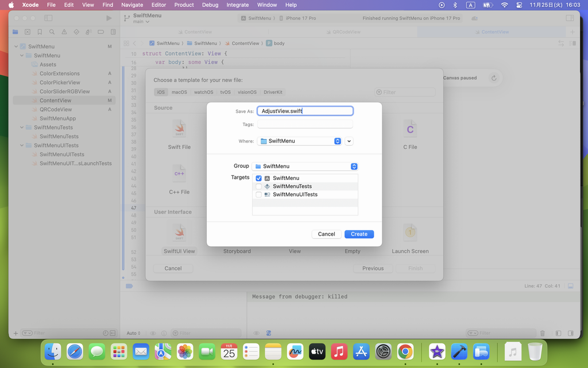The width and height of the screenshot is (588, 368).
Task: Click Cancel in the save dialog
Action: coord(326,234)
